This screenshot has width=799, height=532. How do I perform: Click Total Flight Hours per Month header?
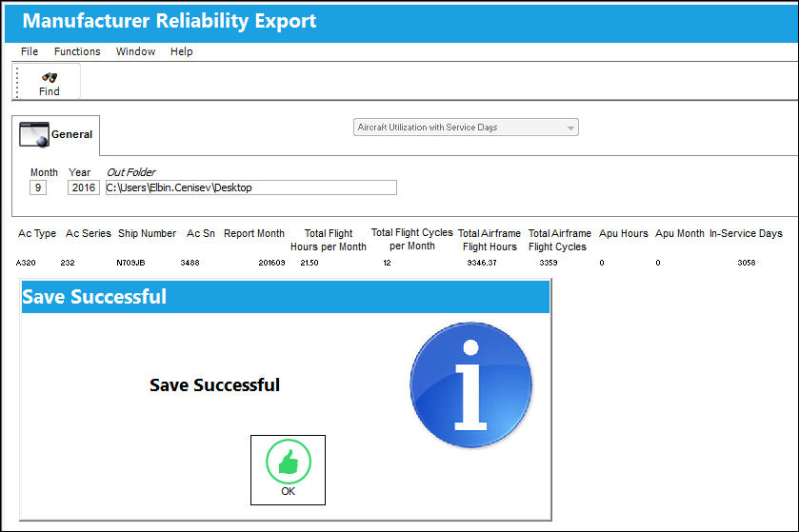329,240
